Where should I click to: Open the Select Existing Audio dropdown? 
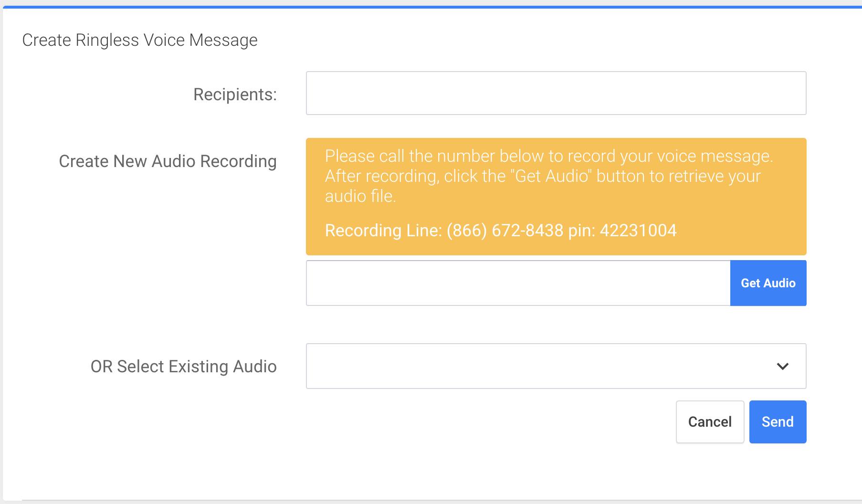click(556, 366)
